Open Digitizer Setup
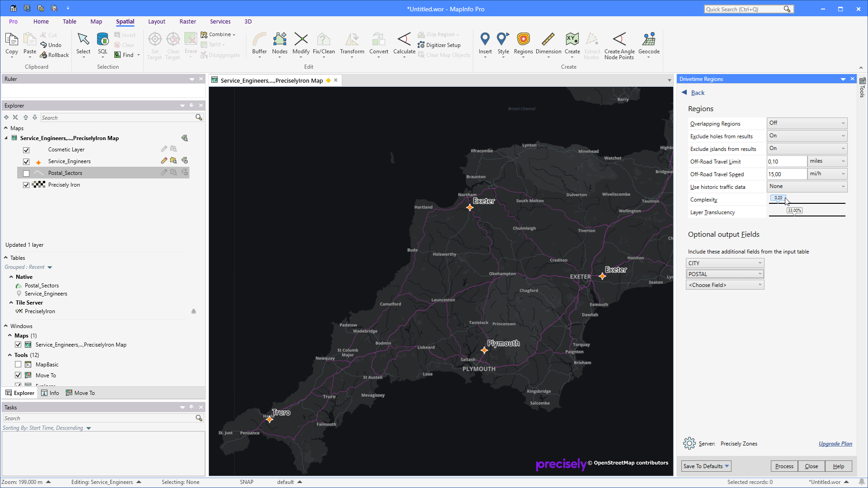The image size is (868, 488). click(439, 45)
